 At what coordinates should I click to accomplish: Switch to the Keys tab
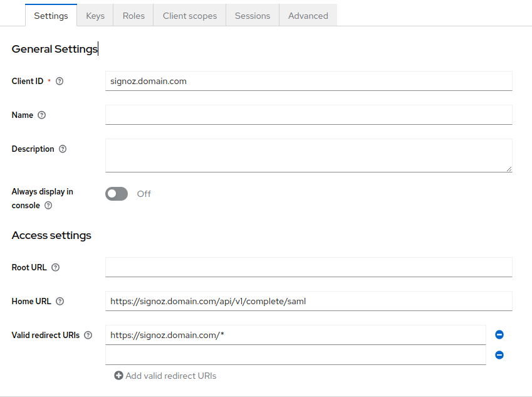pos(95,16)
